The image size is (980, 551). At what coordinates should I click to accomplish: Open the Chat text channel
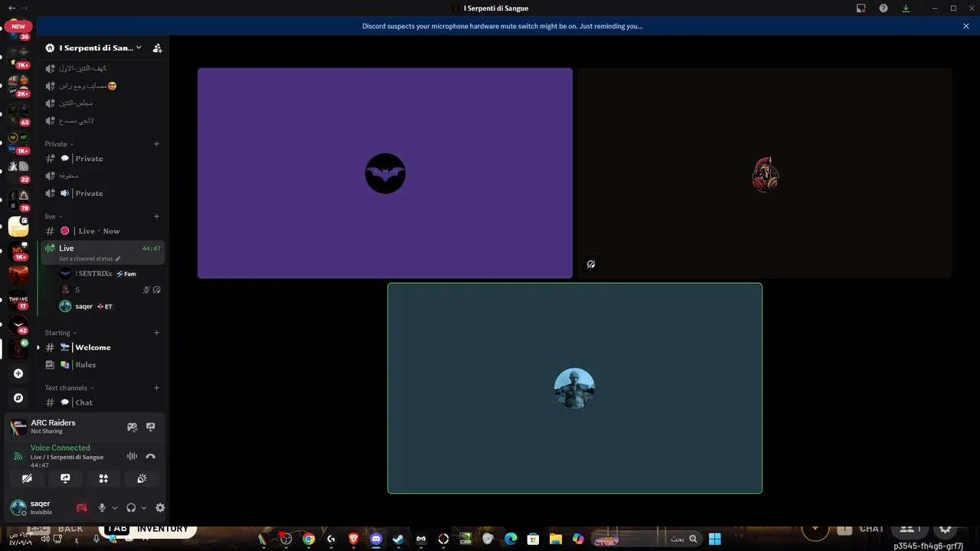click(103, 402)
